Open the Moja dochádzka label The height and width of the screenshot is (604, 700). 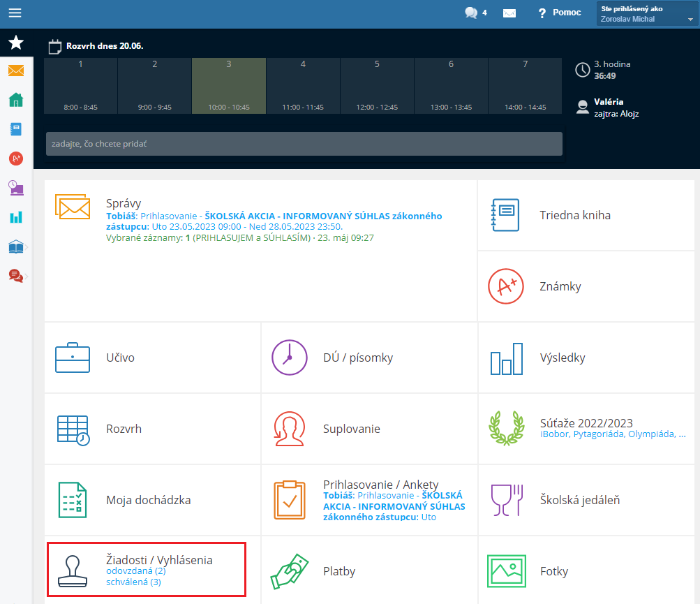click(148, 500)
